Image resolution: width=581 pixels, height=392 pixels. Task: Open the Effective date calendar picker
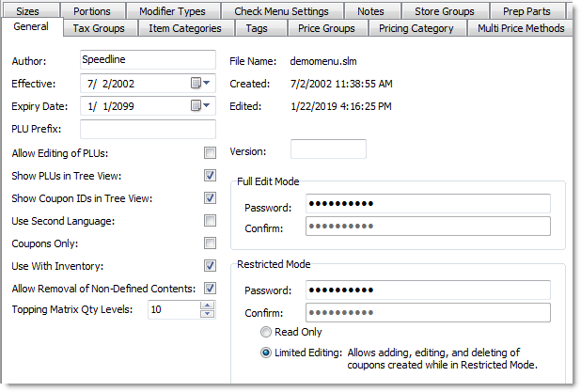point(200,83)
